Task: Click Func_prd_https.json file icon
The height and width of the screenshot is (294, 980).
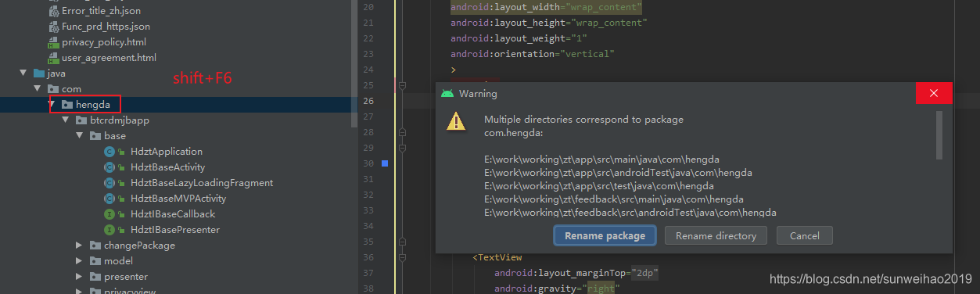Action: click(53, 27)
